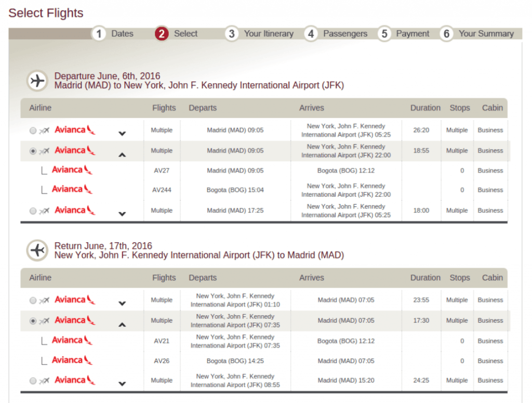Click Departs header in departure table

tap(203, 108)
